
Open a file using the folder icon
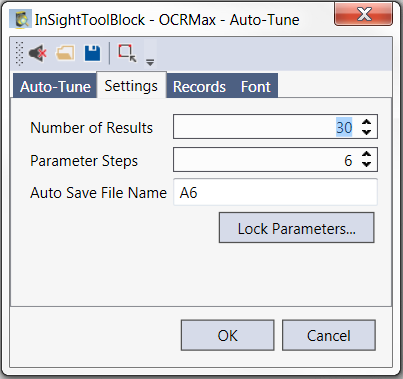[x=65, y=53]
